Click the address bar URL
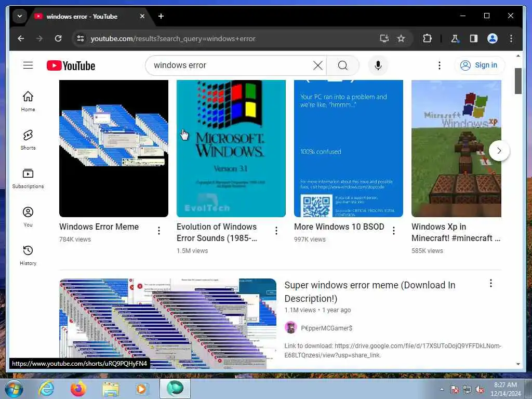Image resolution: width=532 pixels, height=399 pixels. (172, 38)
